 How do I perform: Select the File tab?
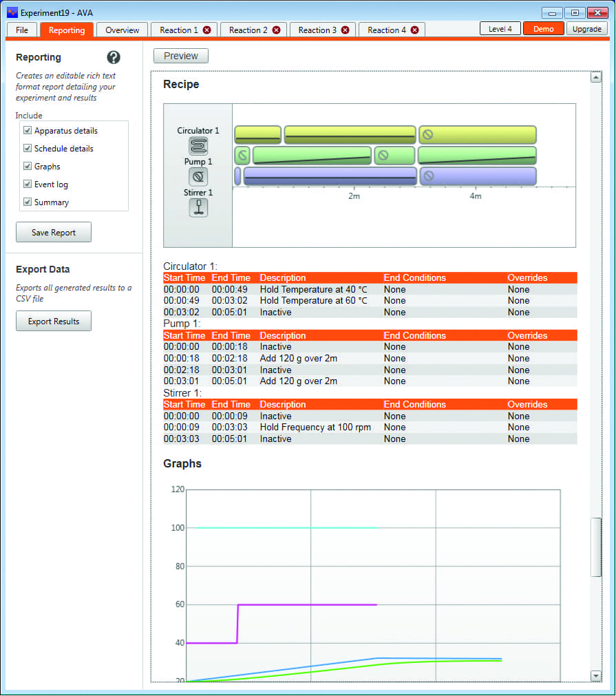tap(21, 30)
